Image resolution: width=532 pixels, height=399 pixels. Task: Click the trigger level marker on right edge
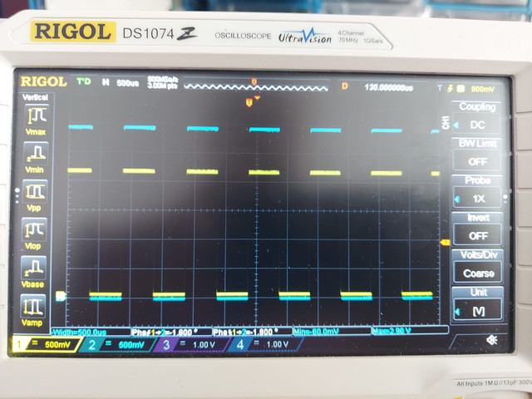click(445, 242)
